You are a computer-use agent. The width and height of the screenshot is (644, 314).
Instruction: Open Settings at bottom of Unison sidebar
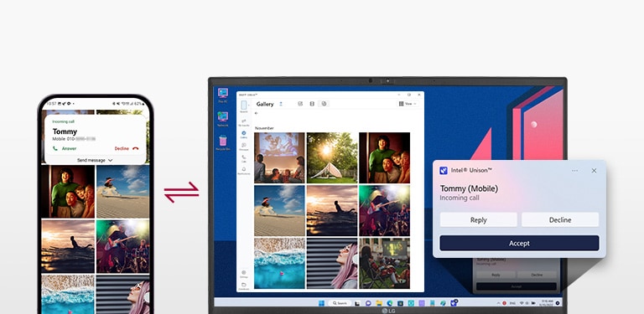(244, 274)
